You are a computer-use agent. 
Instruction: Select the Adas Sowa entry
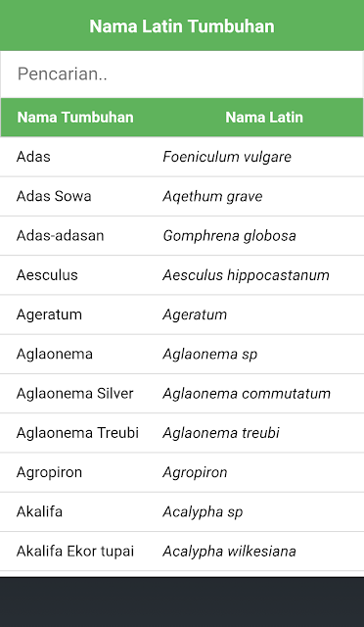tap(182, 196)
